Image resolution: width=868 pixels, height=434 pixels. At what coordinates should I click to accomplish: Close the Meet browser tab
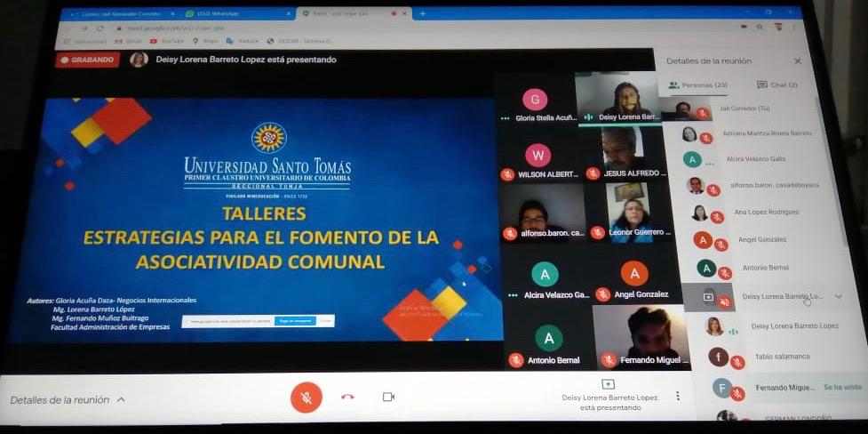(403, 12)
